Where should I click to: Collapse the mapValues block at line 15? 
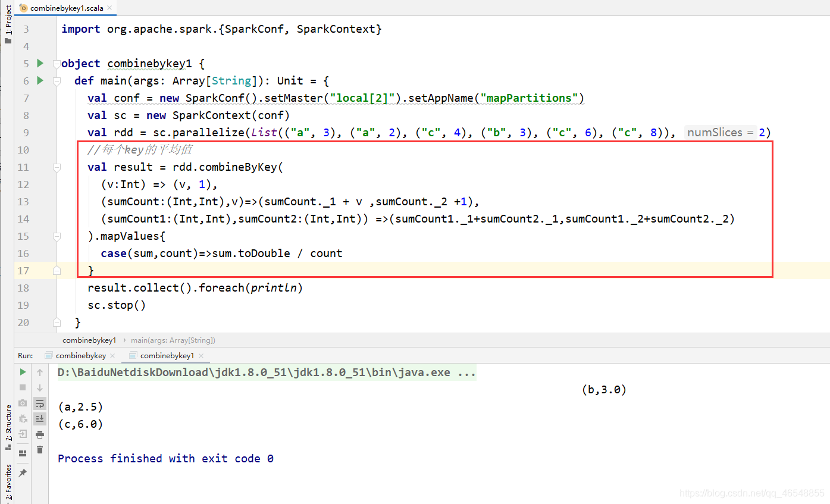57,236
